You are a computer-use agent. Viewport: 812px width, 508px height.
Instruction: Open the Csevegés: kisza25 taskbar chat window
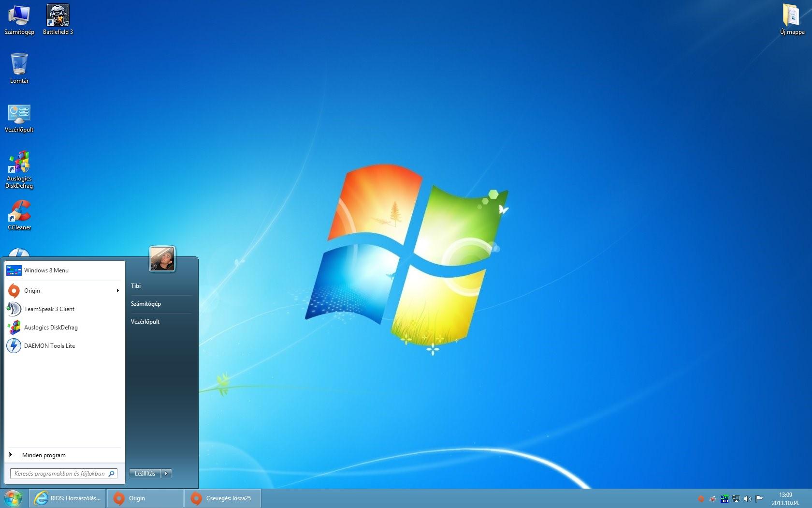[222, 498]
